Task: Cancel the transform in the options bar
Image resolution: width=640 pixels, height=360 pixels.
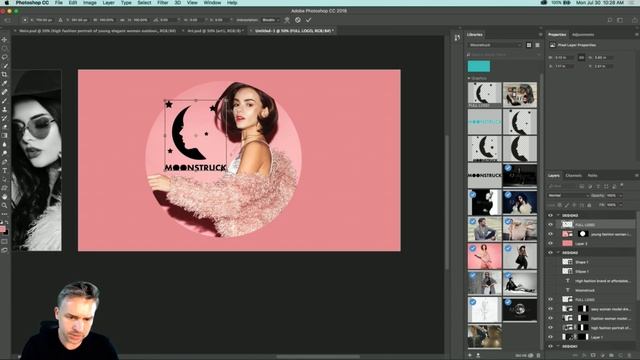Action: pyautogui.click(x=298, y=20)
